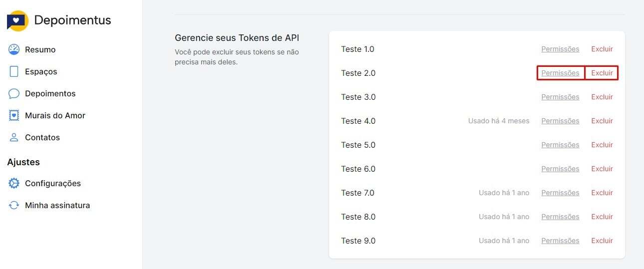Open Permissões for Teste 7.0
This screenshot has height=269, width=644.
560,193
